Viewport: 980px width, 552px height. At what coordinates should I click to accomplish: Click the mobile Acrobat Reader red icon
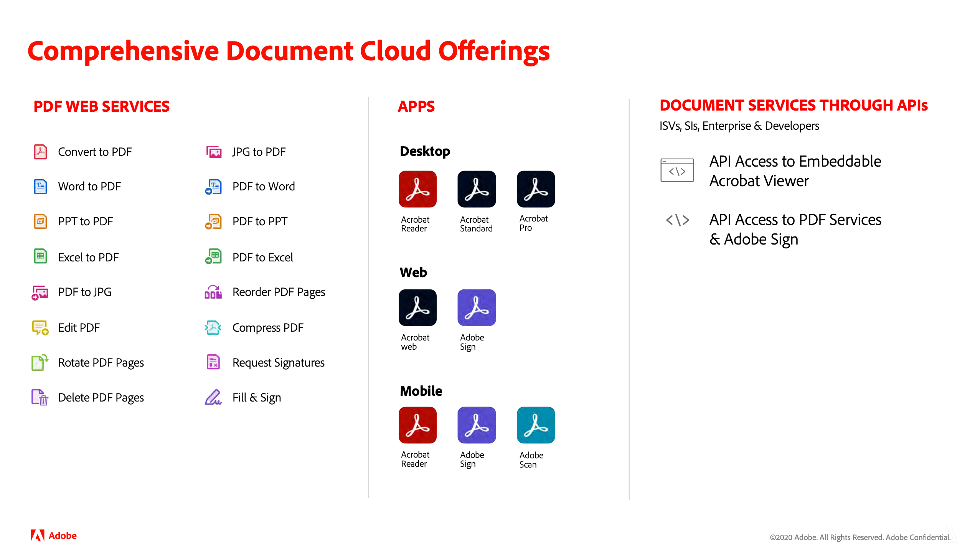[x=417, y=425]
